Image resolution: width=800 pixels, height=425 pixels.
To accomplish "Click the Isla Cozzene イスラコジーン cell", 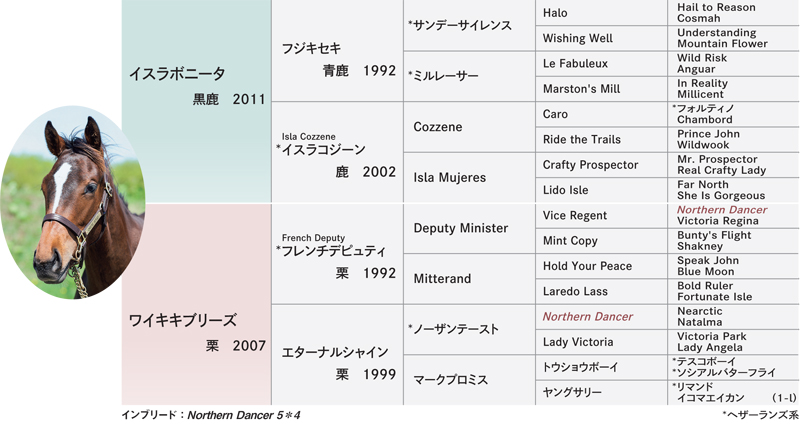I will coord(337,152).
